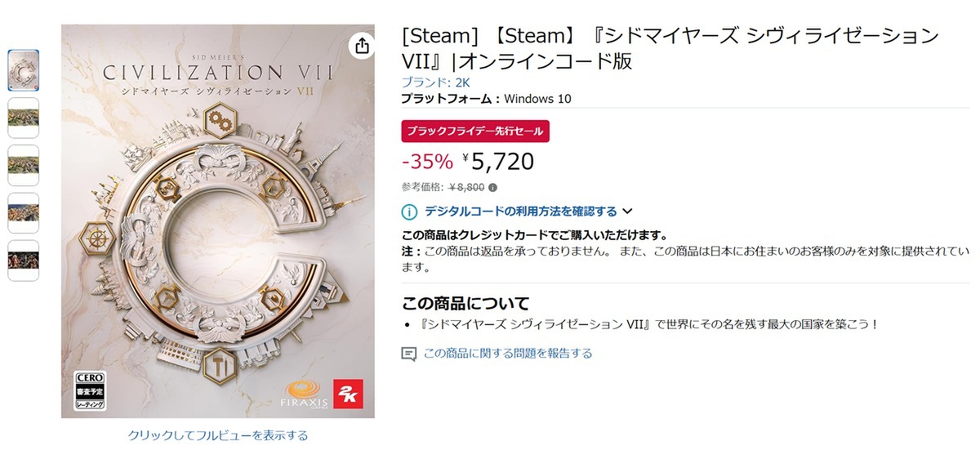Click the circled info icon before デジタルコード

click(x=410, y=212)
